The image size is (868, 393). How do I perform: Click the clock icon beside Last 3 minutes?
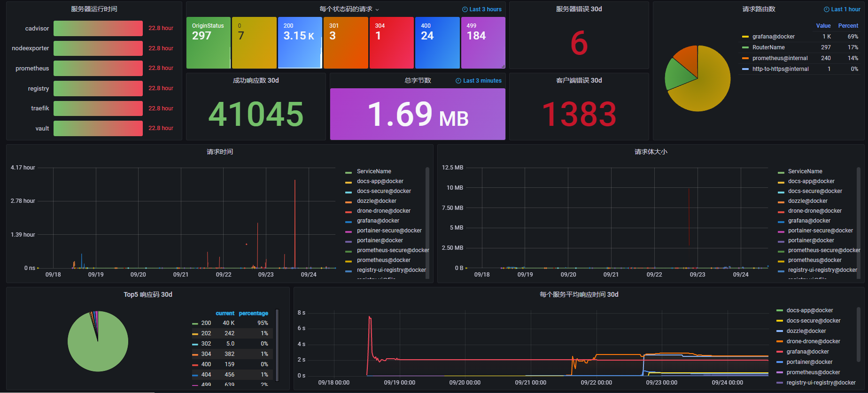click(x=458, y=81)
